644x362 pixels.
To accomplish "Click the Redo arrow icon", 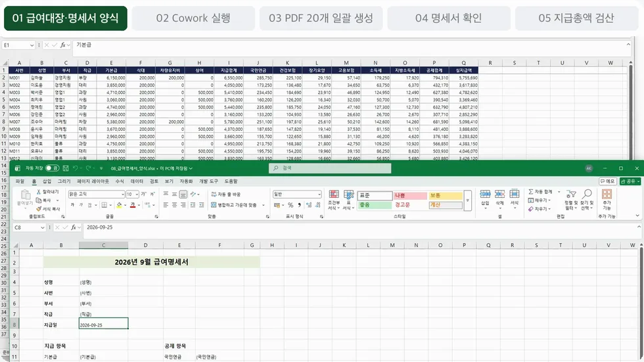I will point(88,168).
